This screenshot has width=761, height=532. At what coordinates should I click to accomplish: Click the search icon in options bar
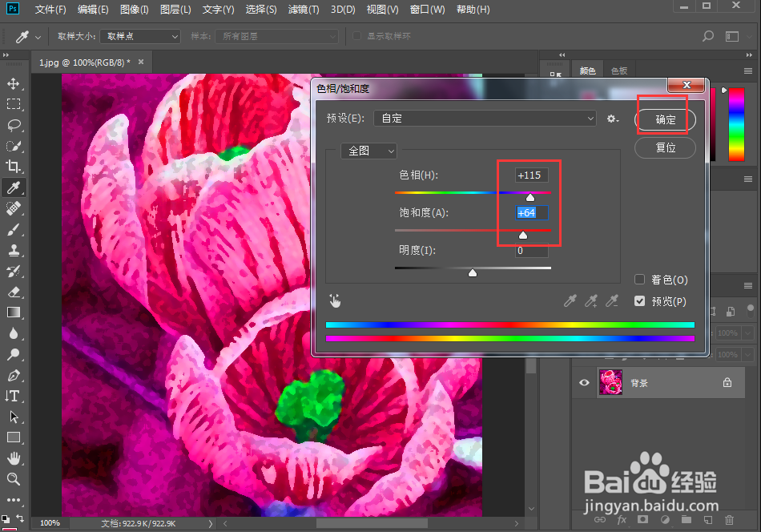point(708,36)
